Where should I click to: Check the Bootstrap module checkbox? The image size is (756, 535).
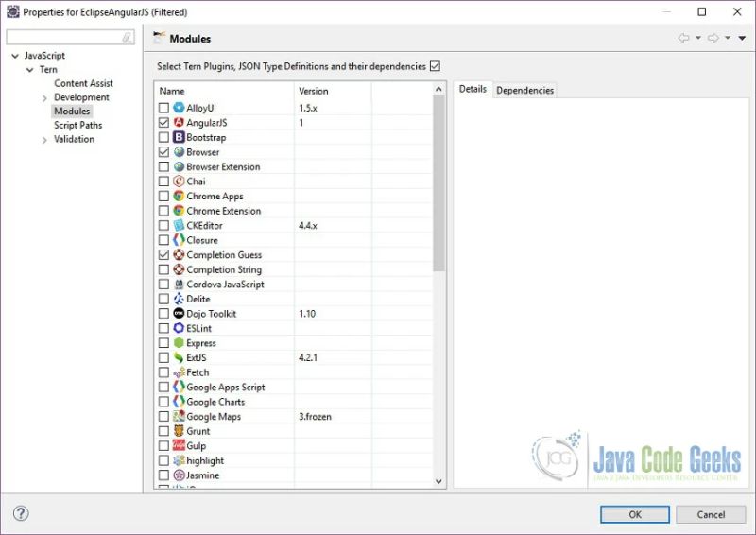click(x=163, y=137)
